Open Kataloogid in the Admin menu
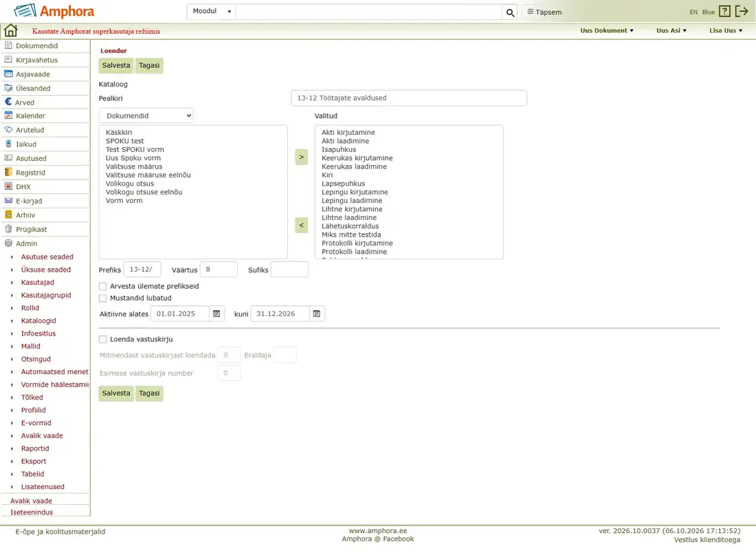Screen dimensions: 756x553 (38, 321)
